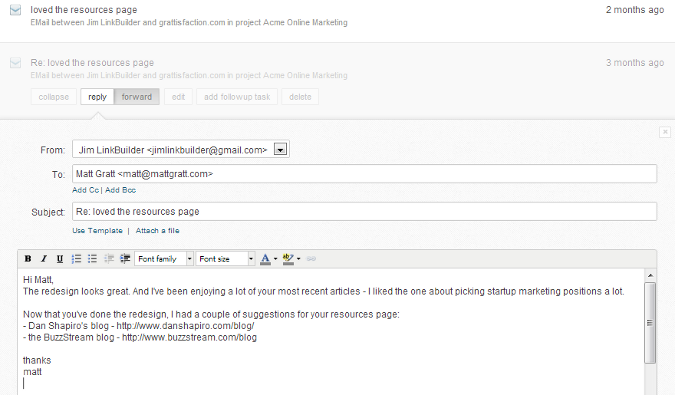Open highlight color picker arrow
Screen dimensions: 675x395
point(298,259)
